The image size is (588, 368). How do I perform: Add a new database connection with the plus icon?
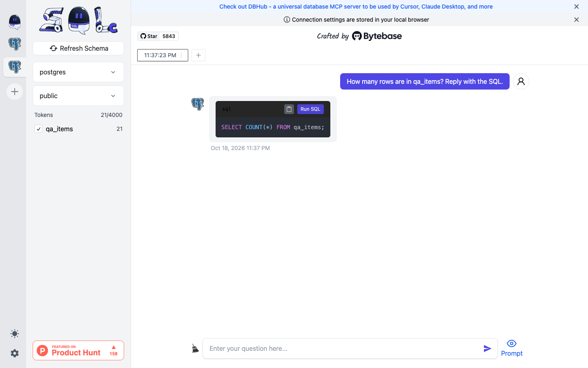click(15, 92)
